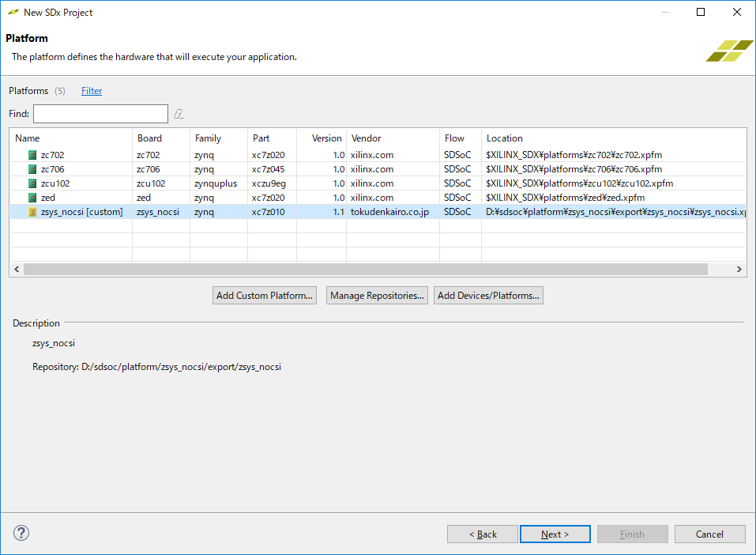
Task: Return with the Back button
Action: (482, 534)
